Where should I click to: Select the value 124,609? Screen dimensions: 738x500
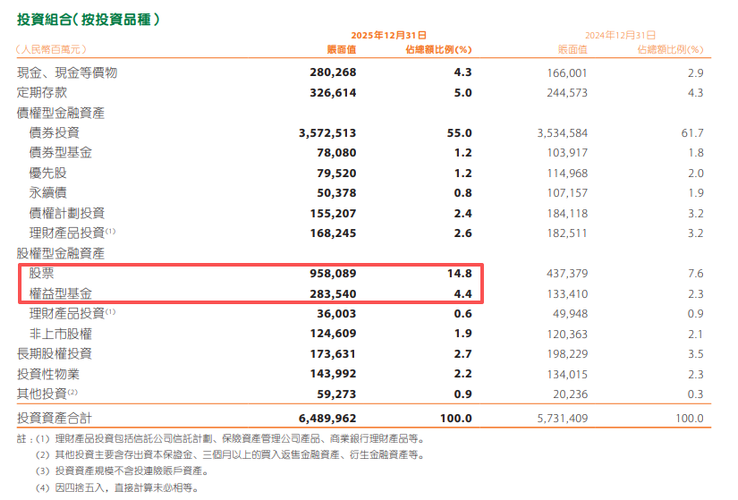coord(333,333)
